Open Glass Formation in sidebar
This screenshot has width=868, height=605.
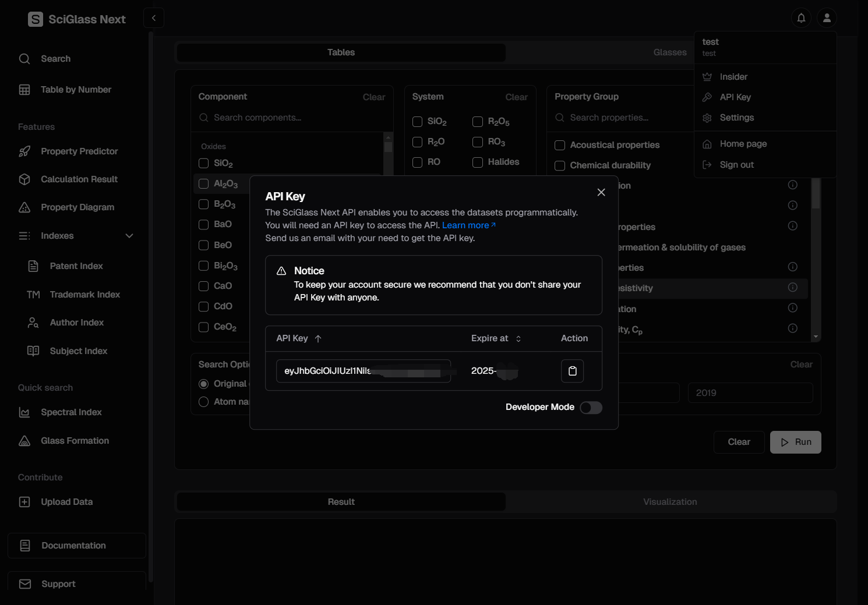(x=75, y=441)
